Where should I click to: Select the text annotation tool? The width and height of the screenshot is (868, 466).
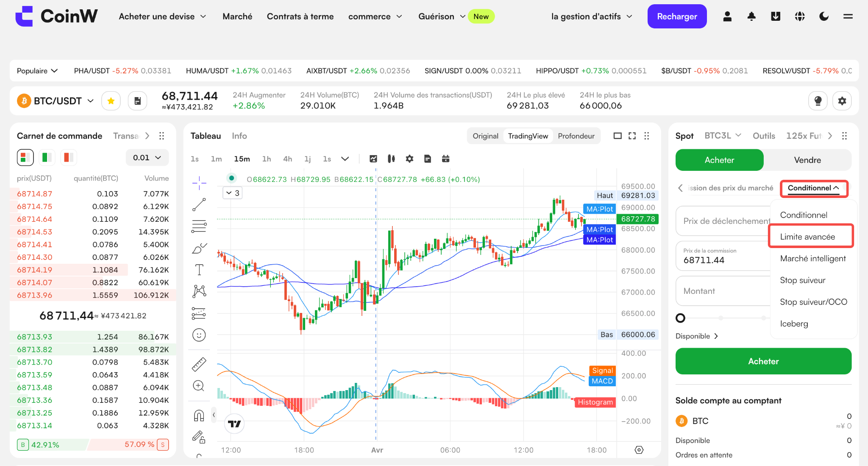pyautogui.click(x=199, y=270)
